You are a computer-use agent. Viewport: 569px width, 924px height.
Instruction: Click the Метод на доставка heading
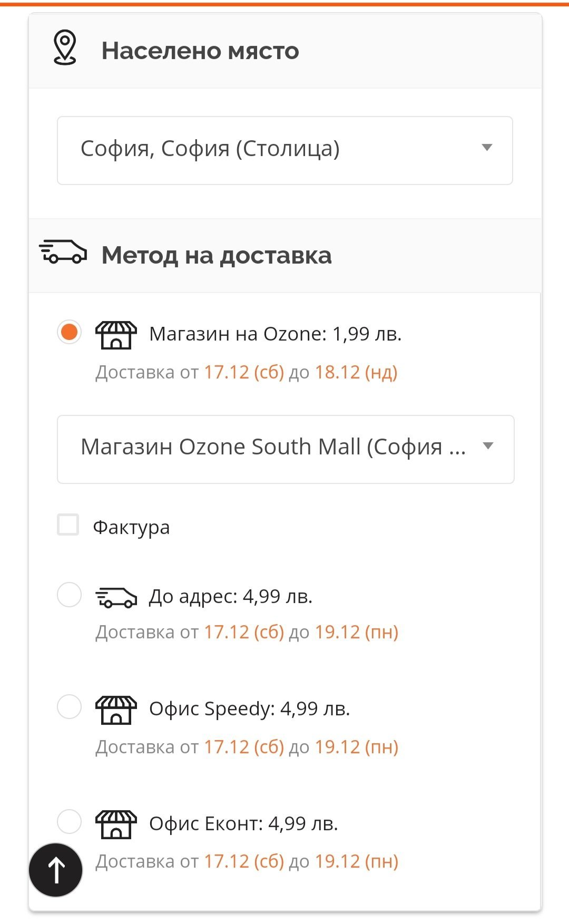coord(217,256)
